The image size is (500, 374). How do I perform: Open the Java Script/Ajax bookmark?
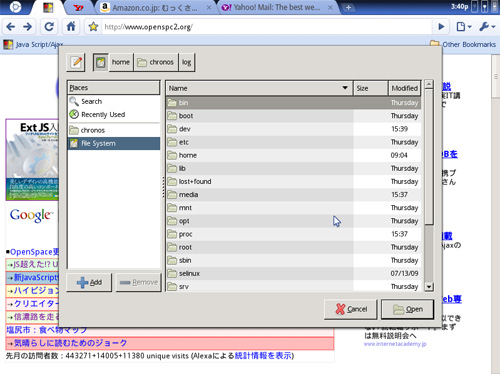33,44
